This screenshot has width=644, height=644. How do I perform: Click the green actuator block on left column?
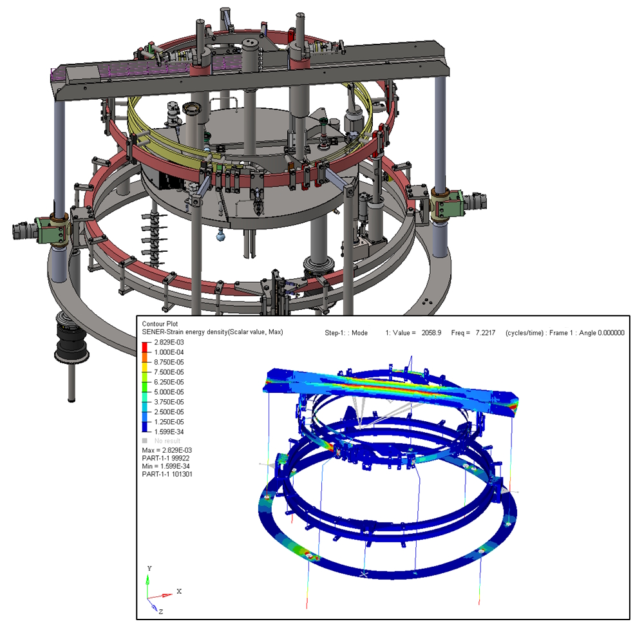pyautogui.click(x=49, y=230)
